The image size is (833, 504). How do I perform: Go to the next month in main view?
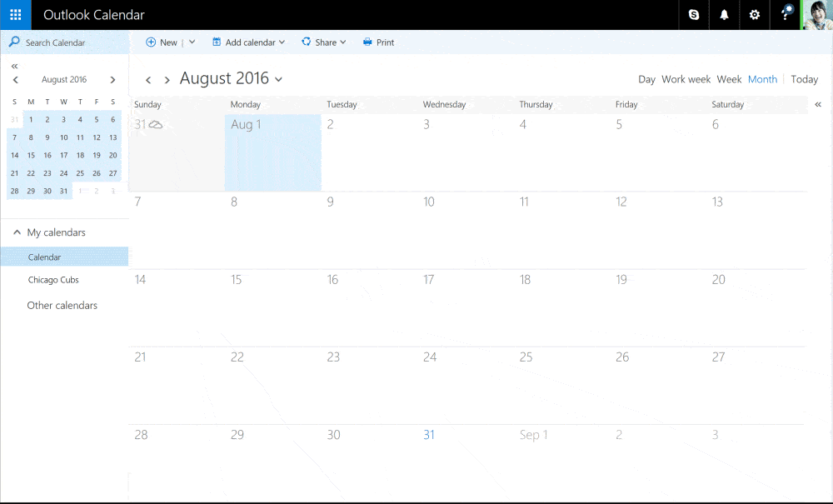pyautogui.click(x=167, y=80)
